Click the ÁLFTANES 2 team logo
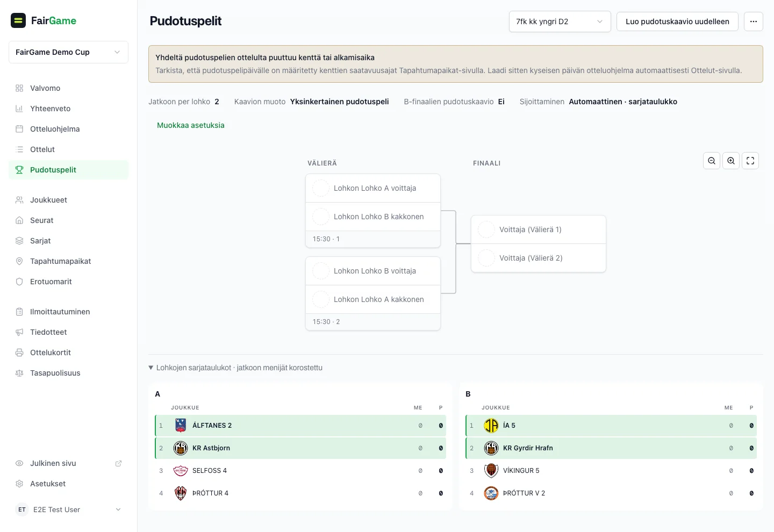 pyautogui.click(x=181, y=426)
